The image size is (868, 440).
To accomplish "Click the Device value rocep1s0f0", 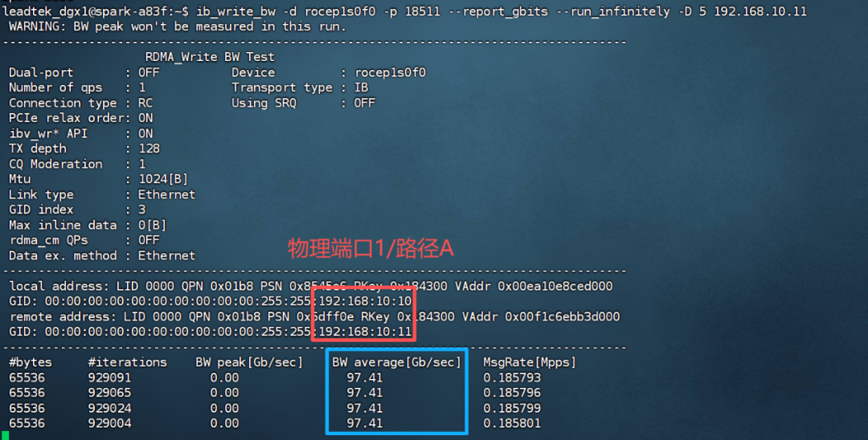I will (x=391, y=72).
